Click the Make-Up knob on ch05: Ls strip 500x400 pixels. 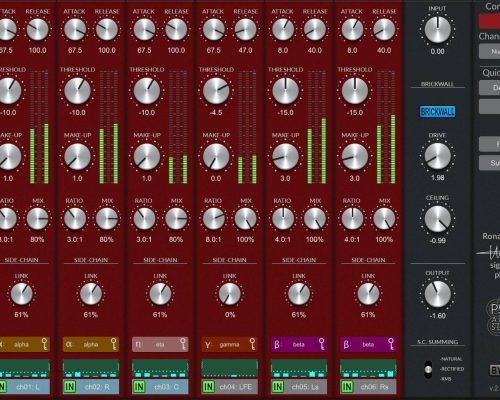point(285,157)
